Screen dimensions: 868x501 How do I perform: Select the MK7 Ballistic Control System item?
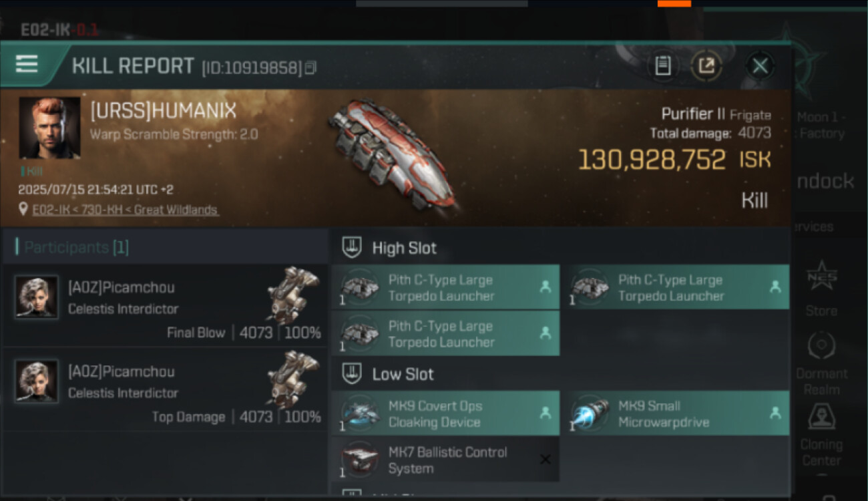coord(445,460)
